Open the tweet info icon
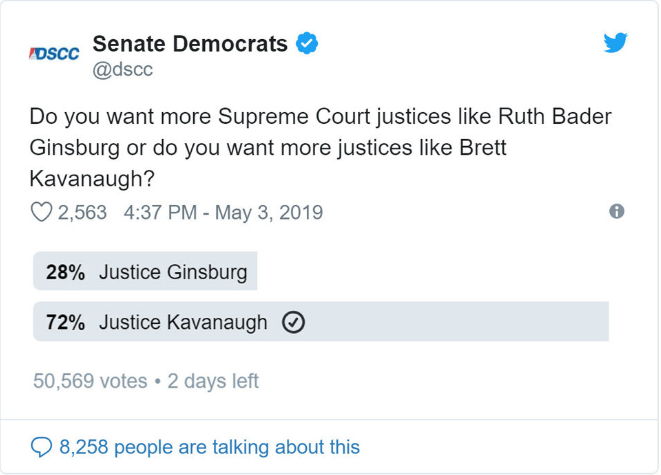 pyautogui.click(x=617, y=212)
